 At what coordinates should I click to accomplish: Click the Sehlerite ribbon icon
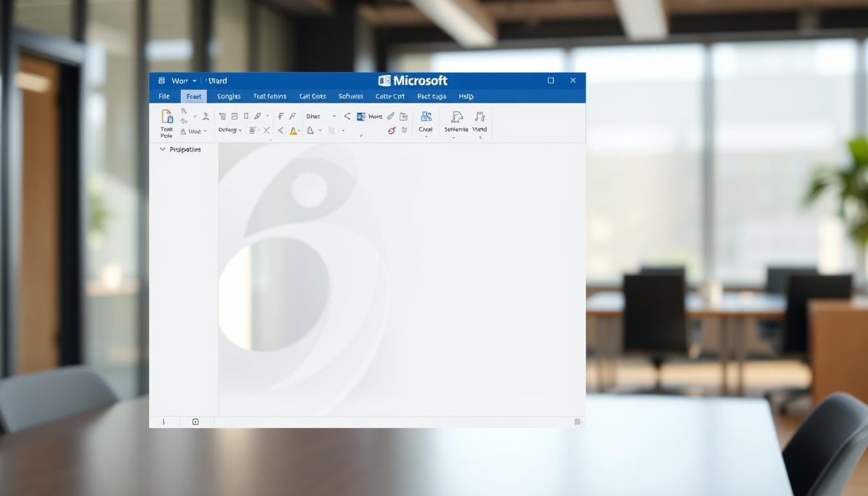[x=457, y=117]
